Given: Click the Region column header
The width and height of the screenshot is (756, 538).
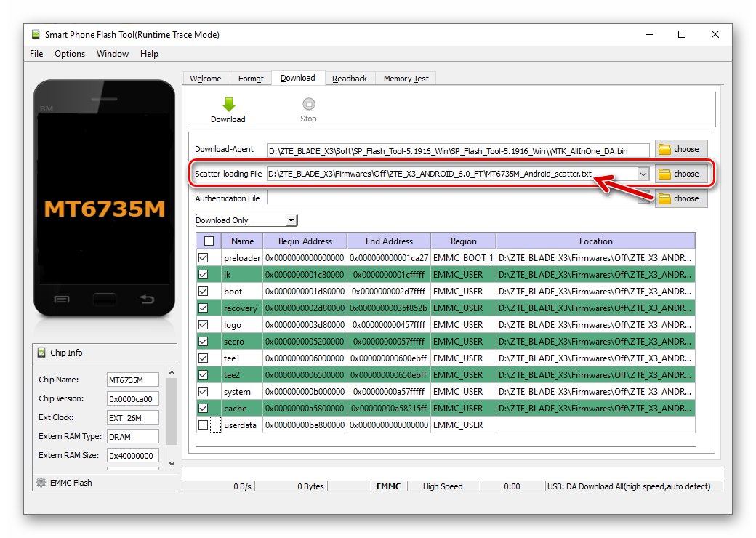Looking at the screenshot, I should [x=463, y=241].
